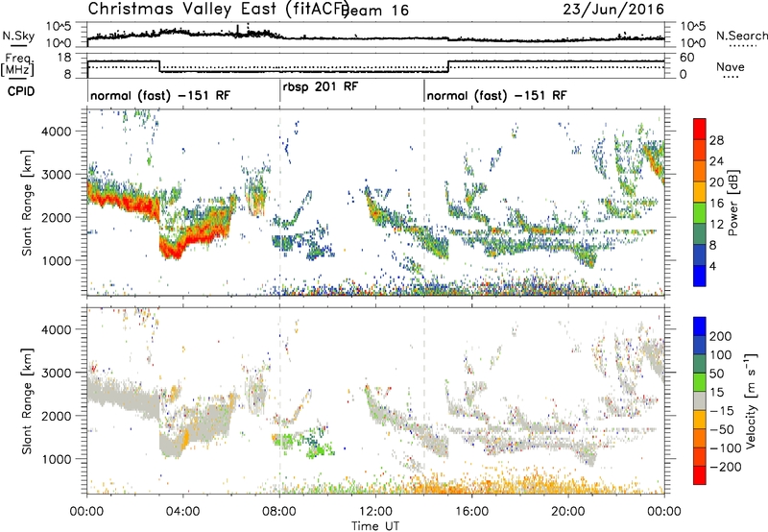This screenshot has width=768, height=532.
Task: Click the '4' label on power colorbar
Action: [x=712, y=266]
